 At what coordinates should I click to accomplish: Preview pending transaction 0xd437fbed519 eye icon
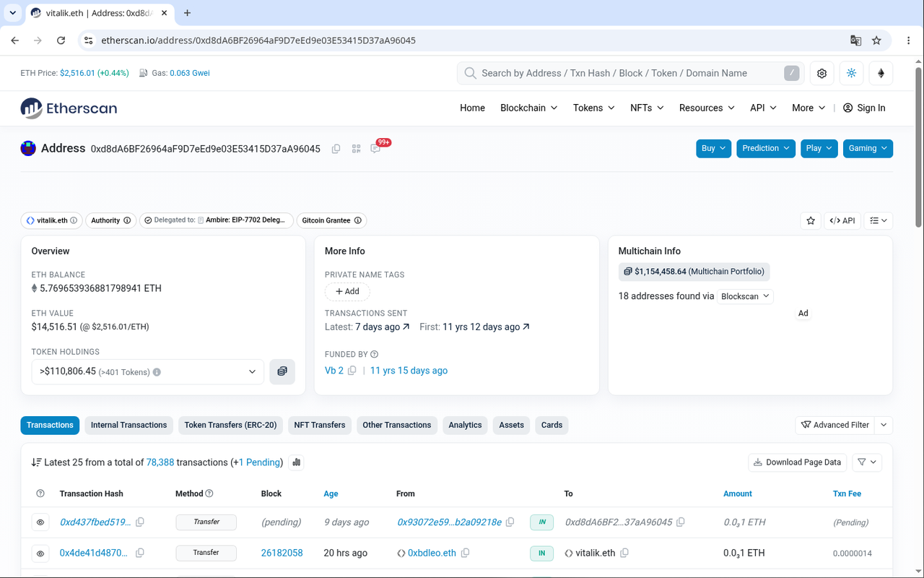(41, 522)
